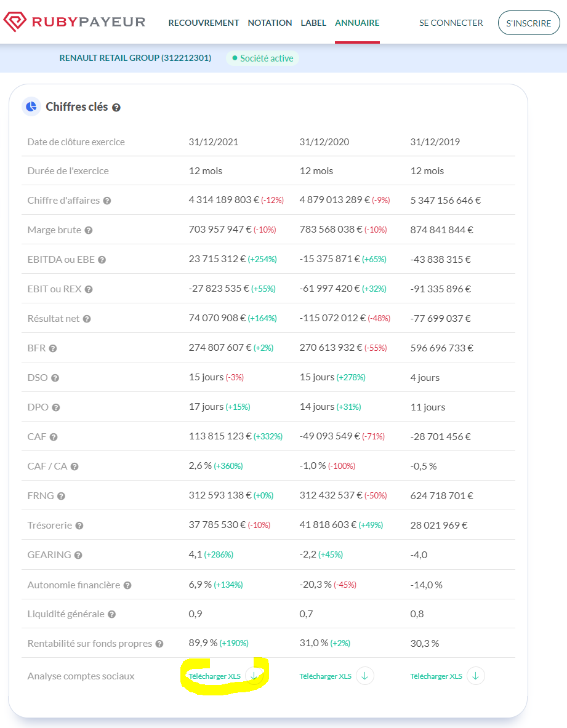This screenshot has height=728, width=567.
Task: Open the NOTATION menu
Action: 270,23
